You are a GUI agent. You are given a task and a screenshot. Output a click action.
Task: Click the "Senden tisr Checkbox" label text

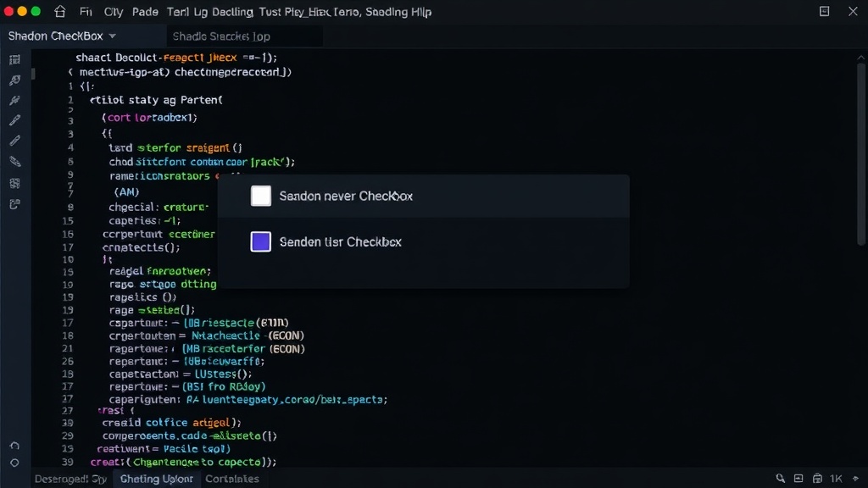[341, 241]
